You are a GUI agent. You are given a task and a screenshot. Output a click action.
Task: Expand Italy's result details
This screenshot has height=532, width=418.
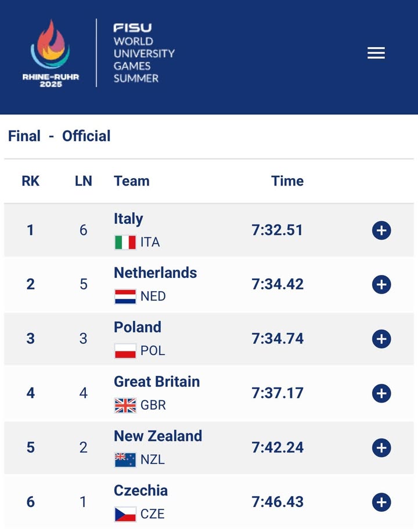pyautogui.click(x=381, y=230)
